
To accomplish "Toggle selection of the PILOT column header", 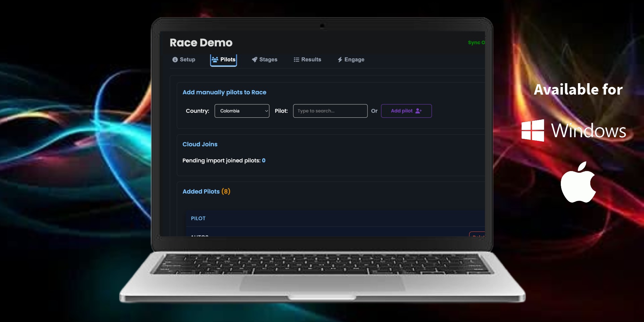I will click(198, 218).
